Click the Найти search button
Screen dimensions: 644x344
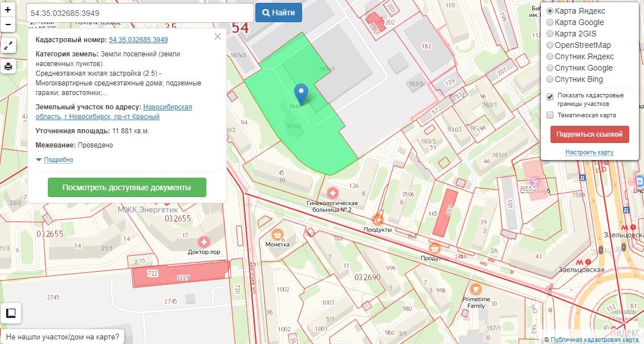279,13
